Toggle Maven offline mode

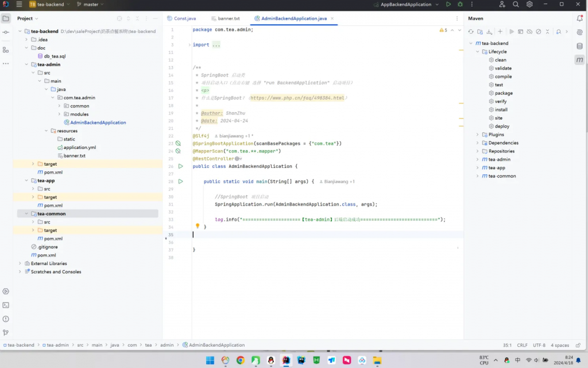529,32
